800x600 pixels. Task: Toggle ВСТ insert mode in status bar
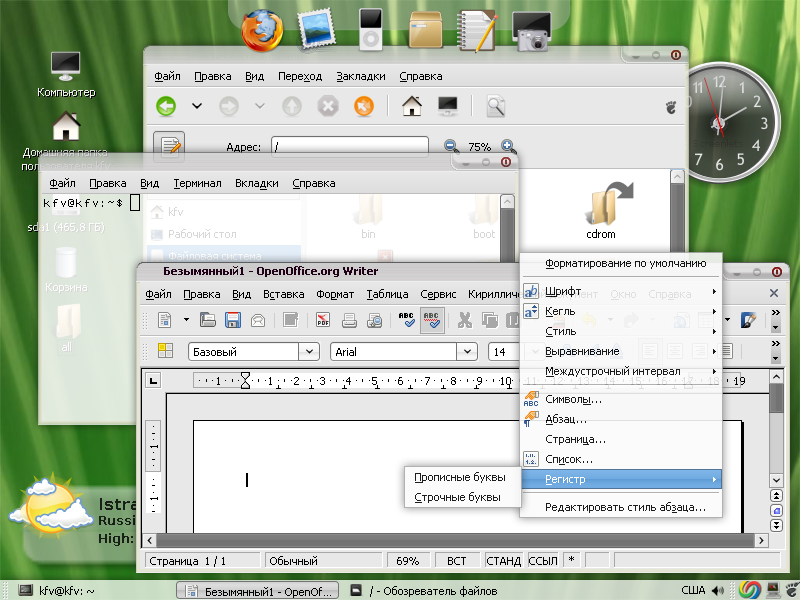(x=457, y=561)
